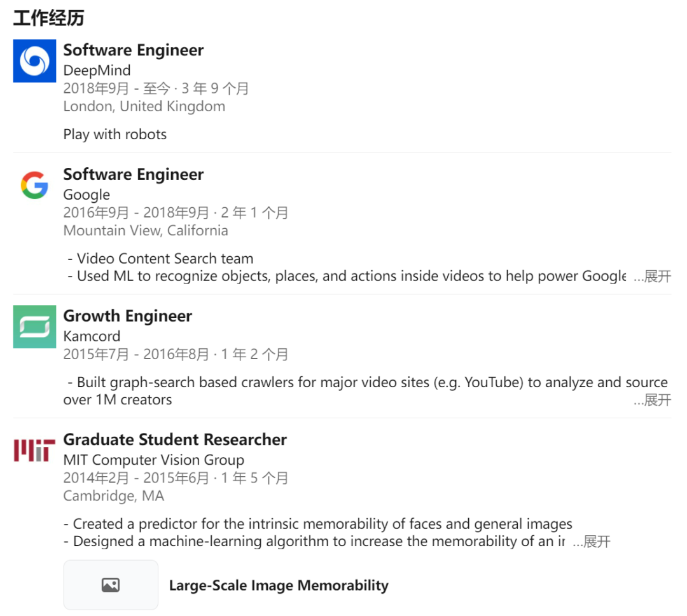This screenshot has width=687, height=616.
Task: Click the 工作经历 section heading
Action: (x=48, y=18)
